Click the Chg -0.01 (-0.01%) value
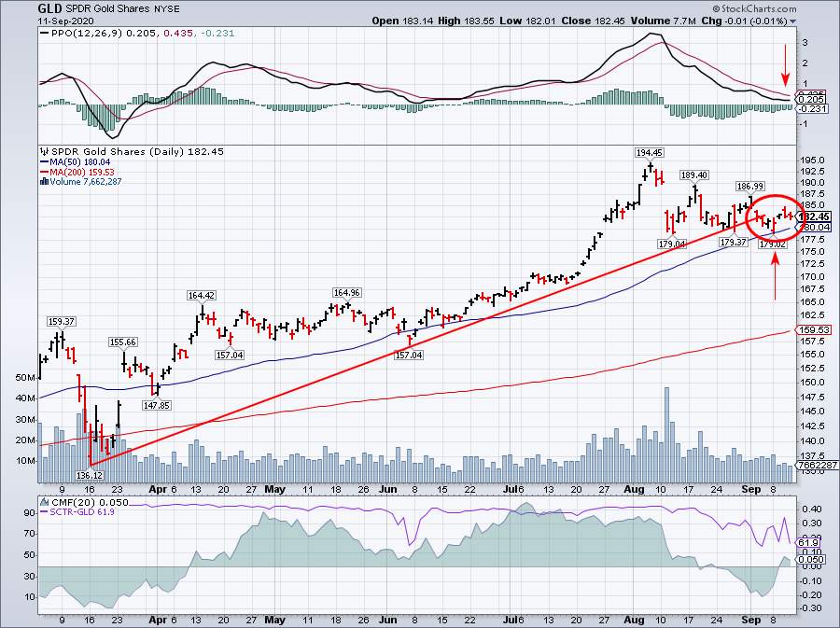Screen dimensions: 840x628 click(745, 21)
